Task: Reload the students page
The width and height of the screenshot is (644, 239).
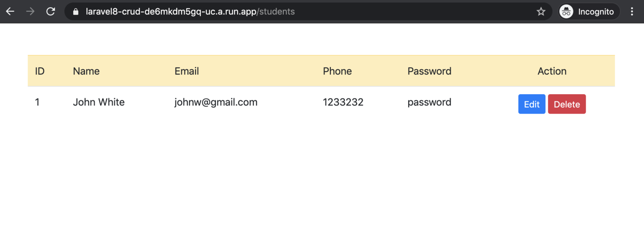Action: click(51, 12)
